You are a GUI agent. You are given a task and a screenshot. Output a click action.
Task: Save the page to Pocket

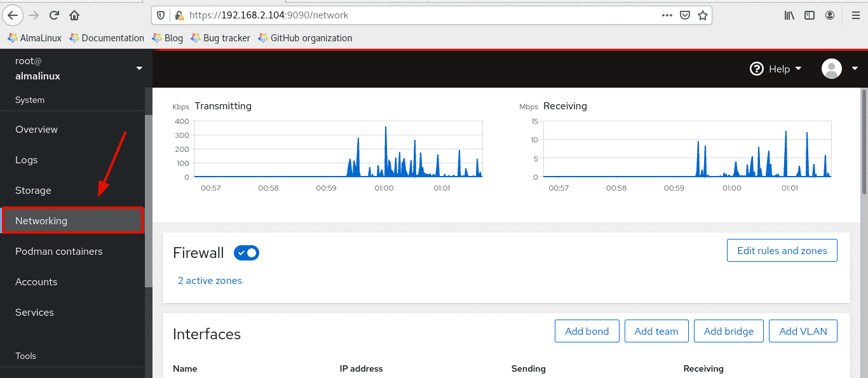(x=685, y=15)
